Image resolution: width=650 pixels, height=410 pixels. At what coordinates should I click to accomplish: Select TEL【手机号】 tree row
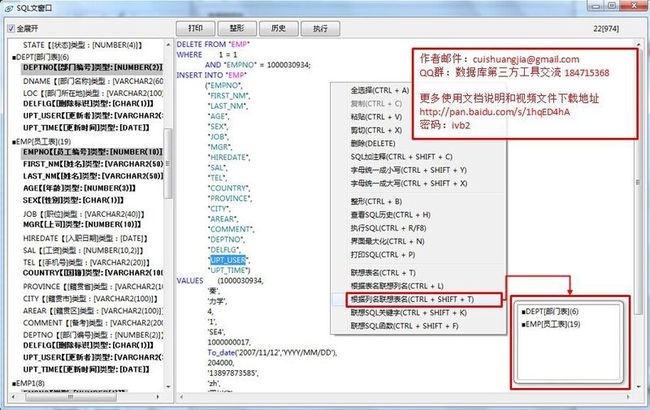click(86, 262)
